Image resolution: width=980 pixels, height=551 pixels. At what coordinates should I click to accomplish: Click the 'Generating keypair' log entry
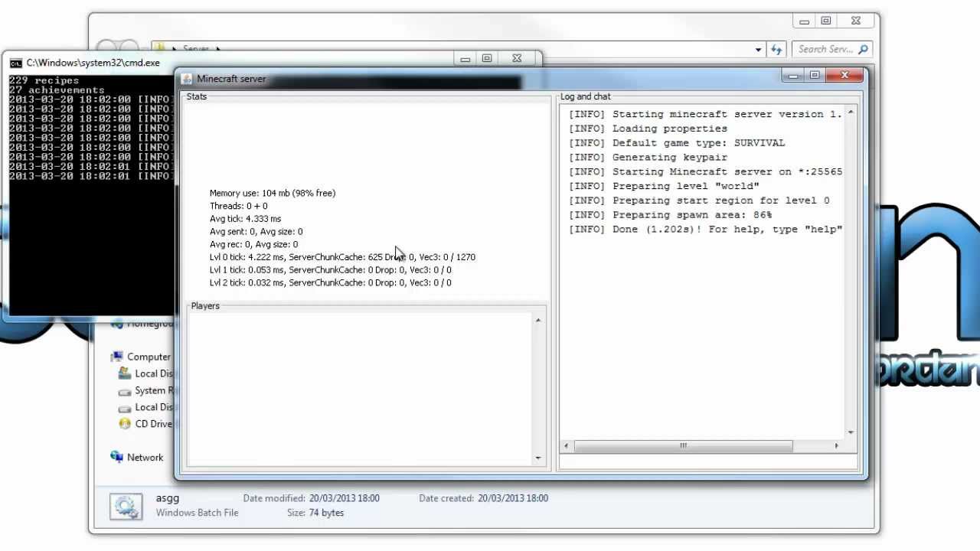(x=648, y=157)
